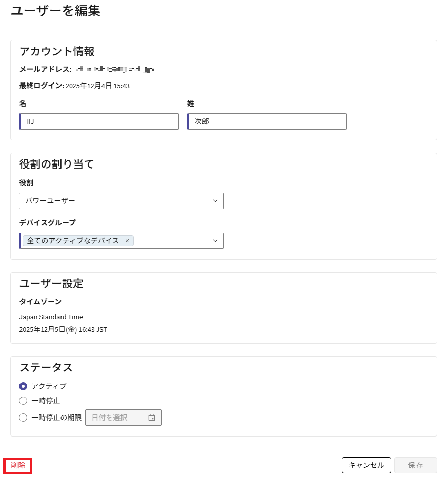Click the Japan Standard Time text
The height and width of the screenshot is (478, 448).
(51, 317)
